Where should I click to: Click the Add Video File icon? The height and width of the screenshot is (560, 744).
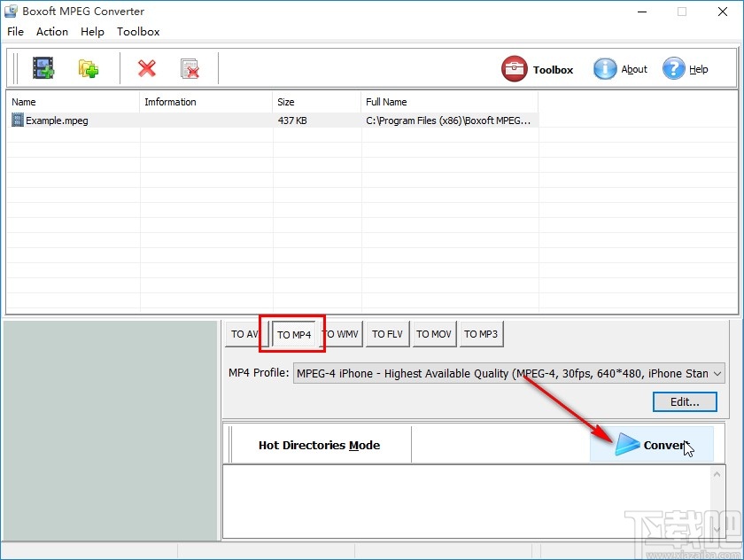pyautogui.click(x=43, y=67)
